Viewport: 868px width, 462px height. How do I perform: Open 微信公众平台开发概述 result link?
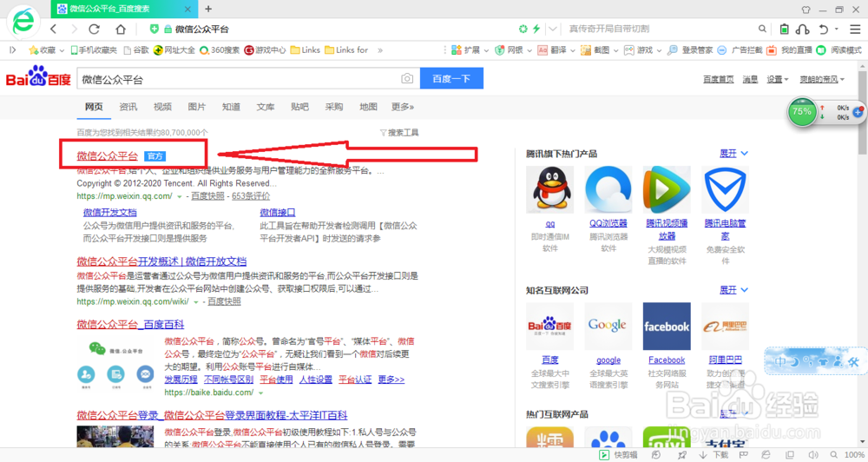tap(161, 261)
